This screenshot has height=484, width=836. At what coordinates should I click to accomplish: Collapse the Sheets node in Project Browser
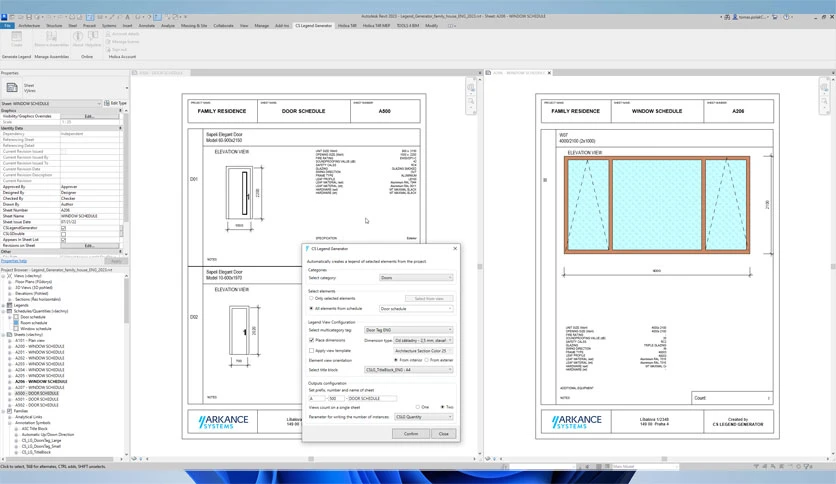[3, 335]
